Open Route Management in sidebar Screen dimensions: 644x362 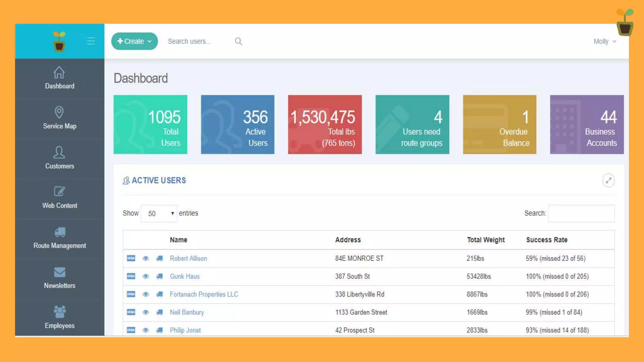click(59, 238)
